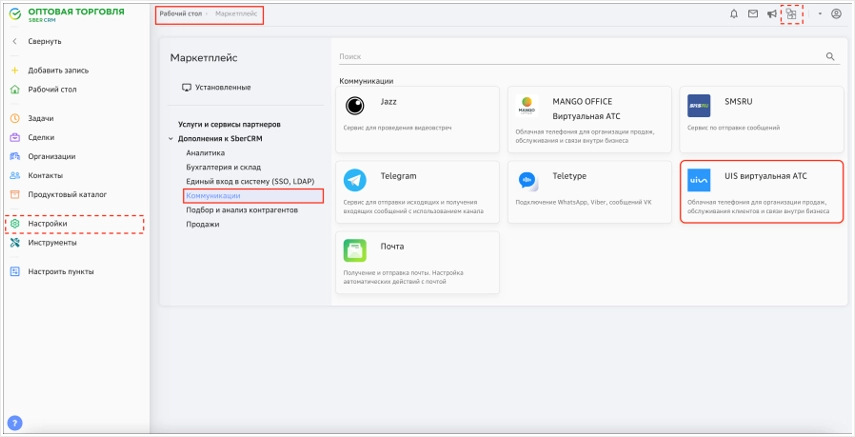
Task: Open MANGO OFFICE Виртуальная АТС title
Action: pyautogui.click(x=586, y=109)
